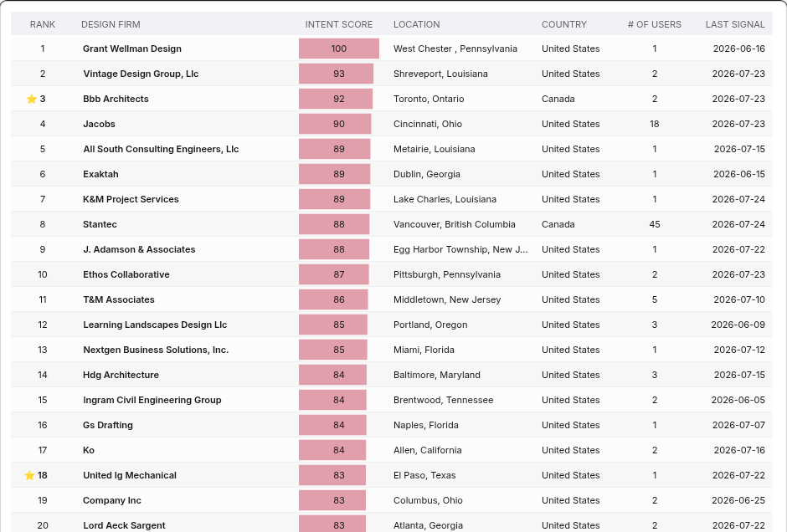
Task: Click the last signal date 2026-06-16
Action: point(738,49)
